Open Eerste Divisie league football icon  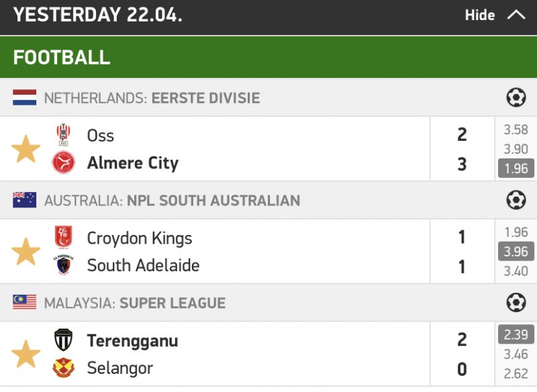(x=516, y=98)
